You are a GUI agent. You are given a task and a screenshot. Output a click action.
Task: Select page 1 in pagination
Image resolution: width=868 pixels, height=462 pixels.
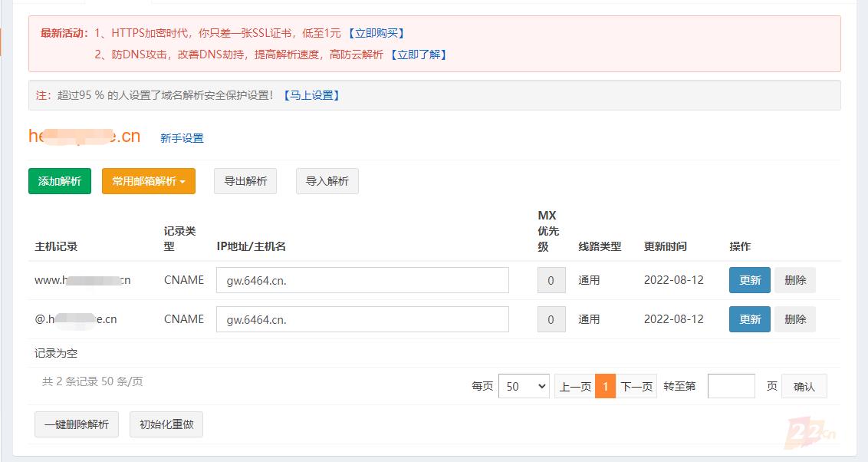click(x=605, y=387)
